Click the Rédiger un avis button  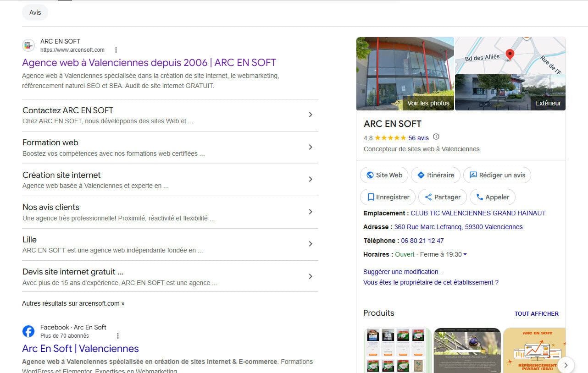pyautogui.click(x=497, y=175)
